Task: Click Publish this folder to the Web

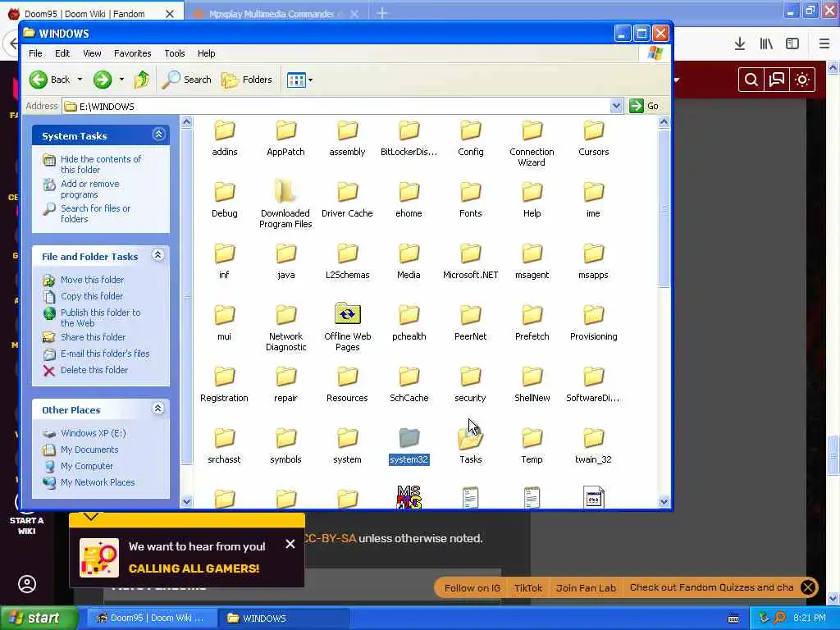Action: pos(100,317)
